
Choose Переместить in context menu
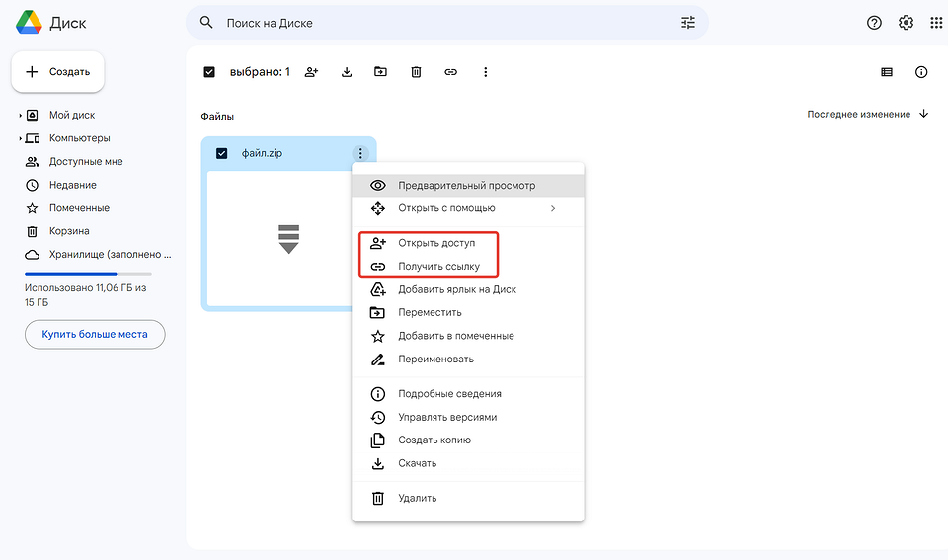[468, 313]
